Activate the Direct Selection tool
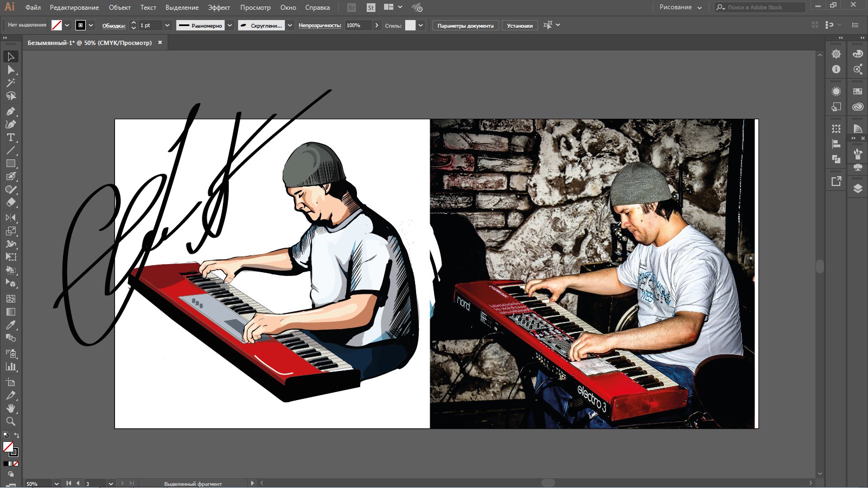This screenshot has width=868, height=488. tap(10, 70)
